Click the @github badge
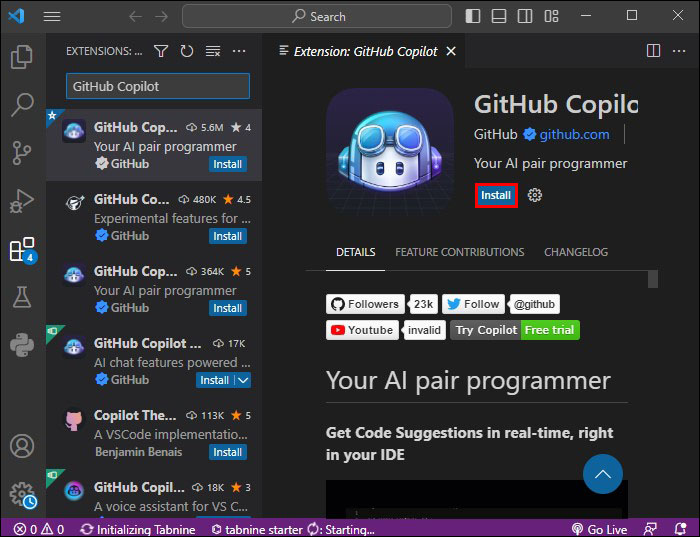 tap(534, 304)
